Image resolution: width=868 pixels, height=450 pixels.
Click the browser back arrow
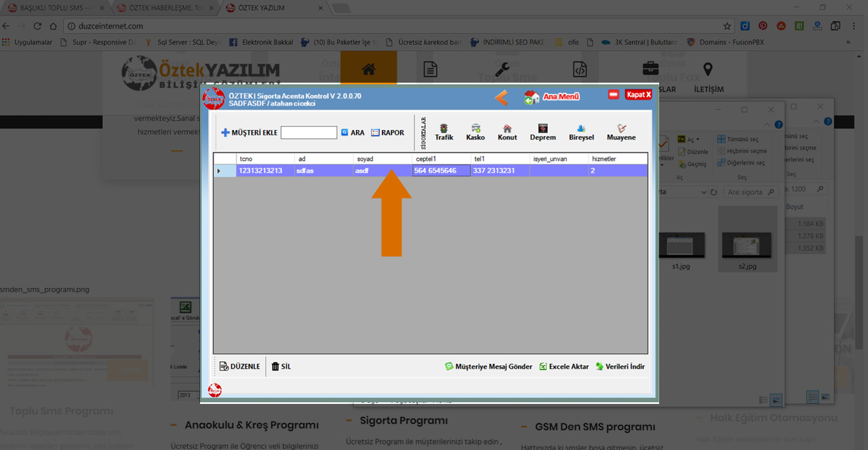6,26
